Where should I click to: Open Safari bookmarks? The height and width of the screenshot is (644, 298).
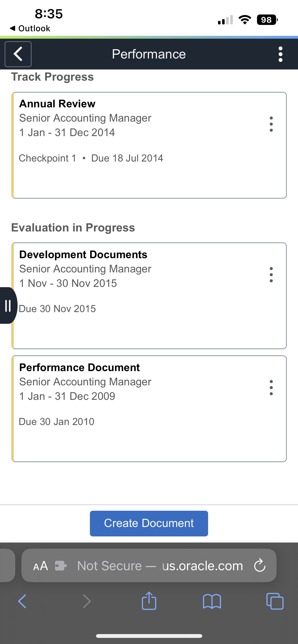212,601
